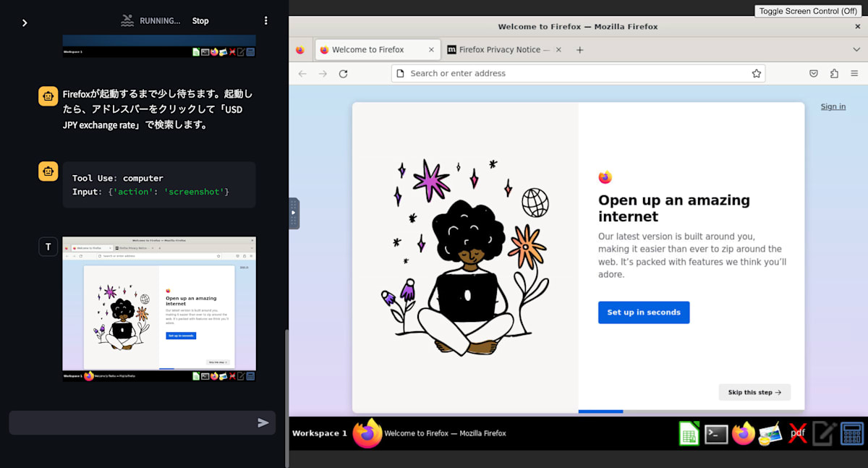
Task: Open the Save to Pocket icon
Action: pyautogui.click(x=814, y=74)
